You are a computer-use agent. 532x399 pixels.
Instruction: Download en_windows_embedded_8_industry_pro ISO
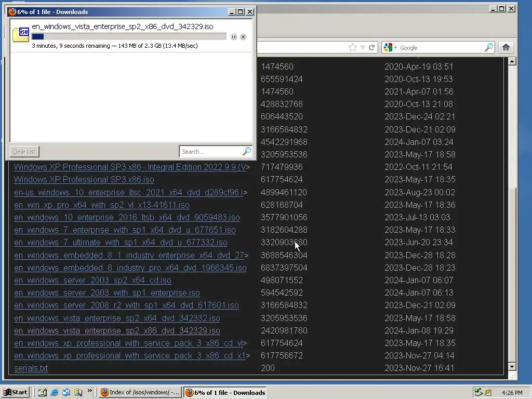[x=130, y=268]
